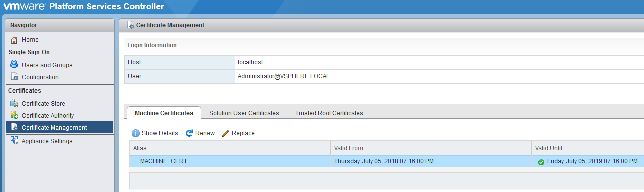Click the Show Details info icon
The image size is (644, 192).
point(136,133)
